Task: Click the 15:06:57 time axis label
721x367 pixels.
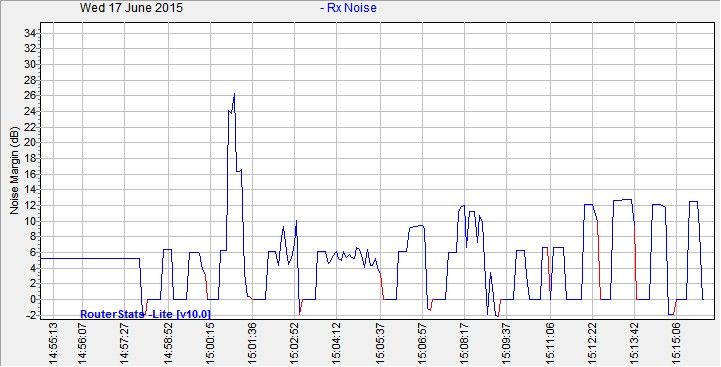Action: point(423,343)
